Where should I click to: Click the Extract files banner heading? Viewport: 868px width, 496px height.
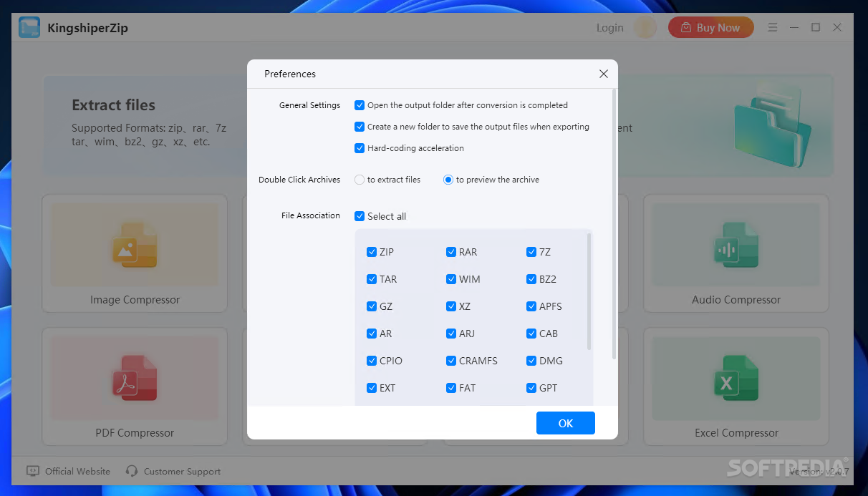click(113, 105)
